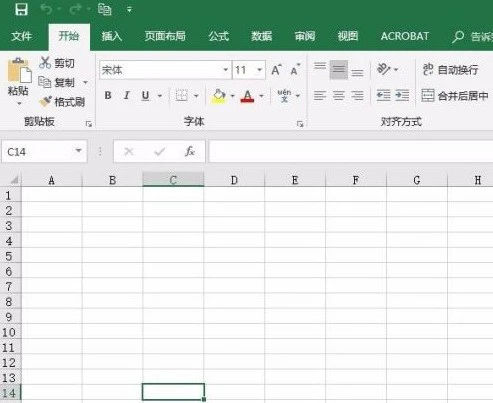Click the Name Box showing C14
This screenshot has height=403, width=493.
coord(37,152)
